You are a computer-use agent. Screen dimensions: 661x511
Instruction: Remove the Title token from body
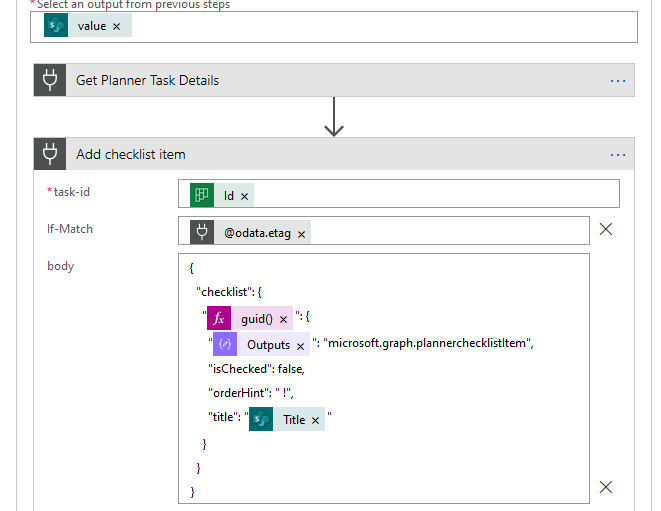click(315, 420)
